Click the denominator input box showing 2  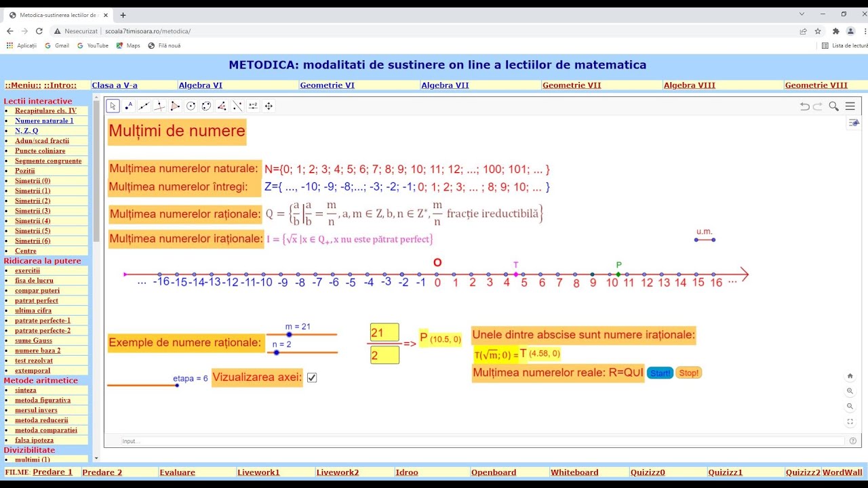pyautogui.click(x=384, y=354)
